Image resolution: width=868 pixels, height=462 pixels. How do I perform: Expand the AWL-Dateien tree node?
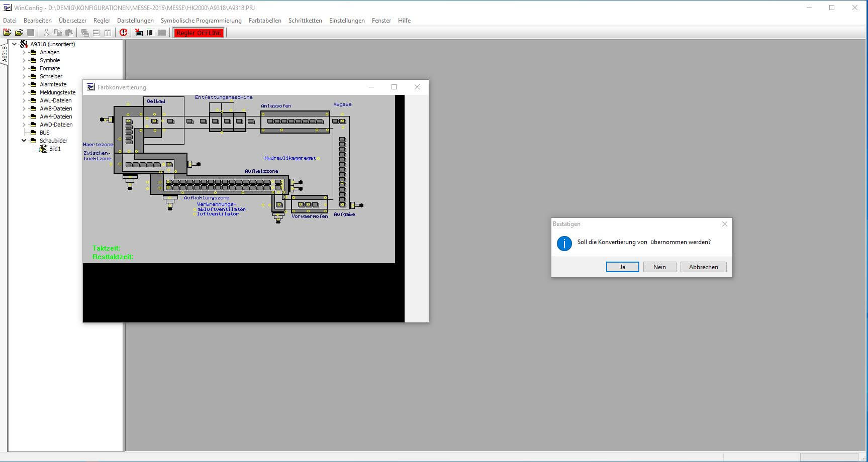tap(24, 100)
